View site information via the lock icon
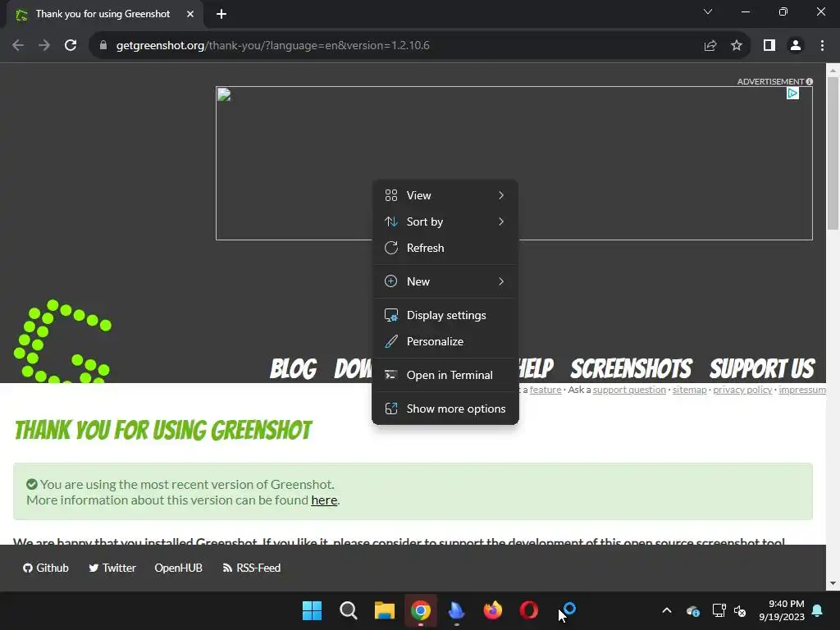Screen dimensions: 840x630 103,46
